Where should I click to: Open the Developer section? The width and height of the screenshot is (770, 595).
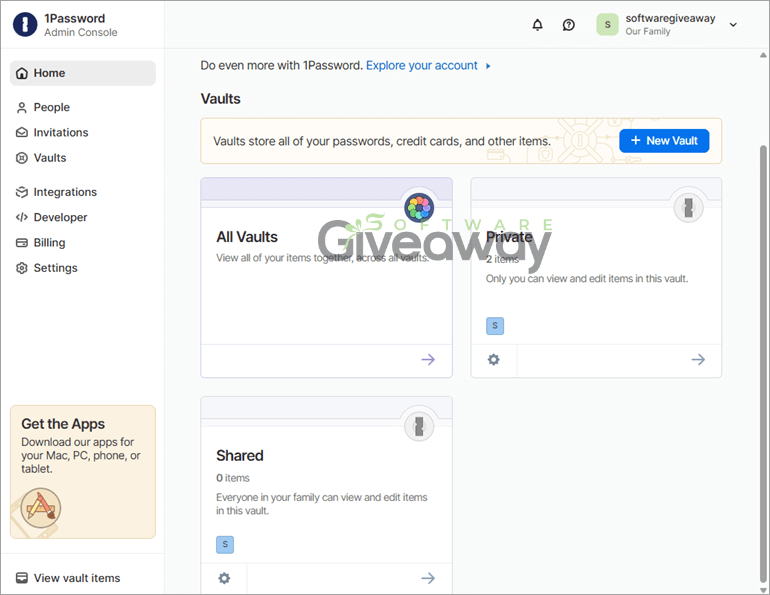(60, 217)
